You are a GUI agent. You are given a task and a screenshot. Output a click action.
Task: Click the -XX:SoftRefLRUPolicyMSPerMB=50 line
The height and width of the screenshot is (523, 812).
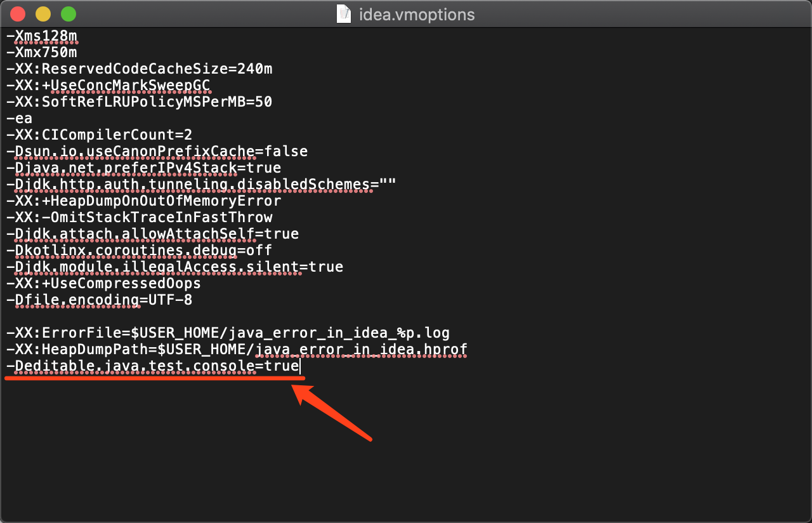(140, 102)
